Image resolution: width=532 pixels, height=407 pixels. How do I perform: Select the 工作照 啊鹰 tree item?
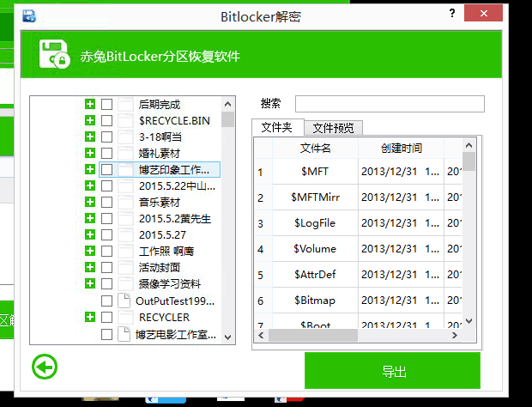tap(166, 252)
